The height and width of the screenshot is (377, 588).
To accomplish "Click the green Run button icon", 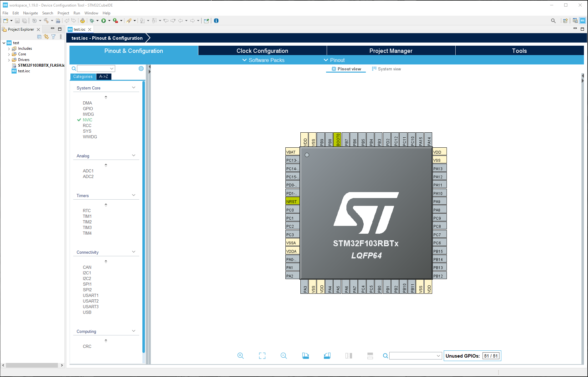I will (x=104, y=21).
